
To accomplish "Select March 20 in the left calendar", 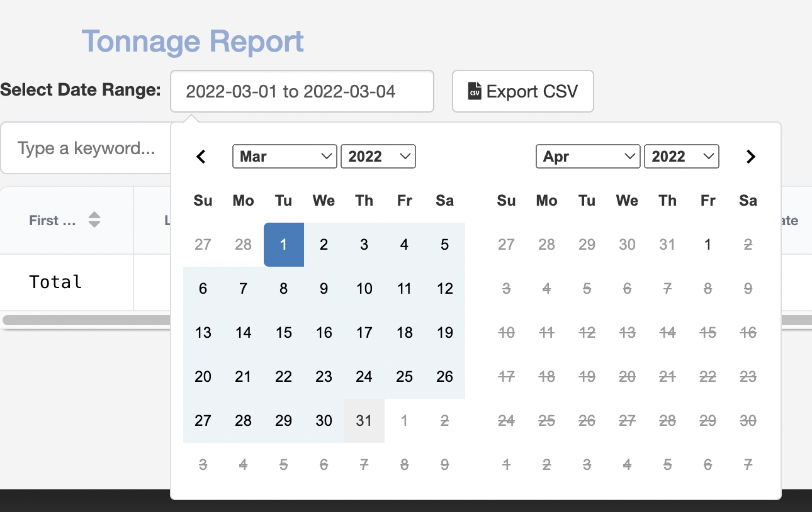I will tap(203, 377).
